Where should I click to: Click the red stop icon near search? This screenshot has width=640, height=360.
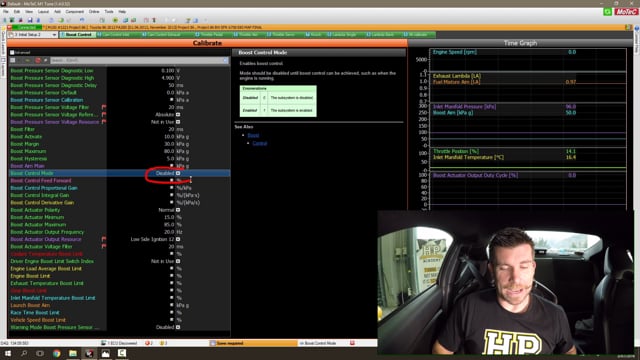click(38, 60)
